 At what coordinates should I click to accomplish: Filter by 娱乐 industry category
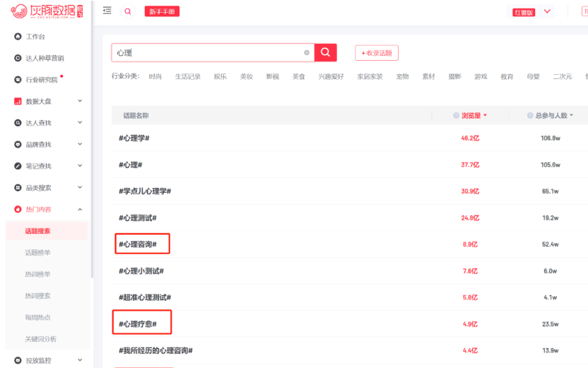[x=220, y=76]
